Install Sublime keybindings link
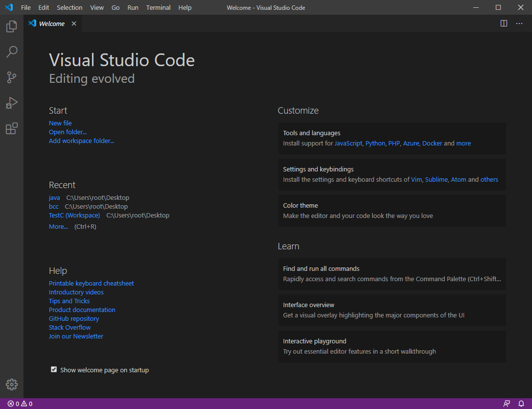 (437, 180)
